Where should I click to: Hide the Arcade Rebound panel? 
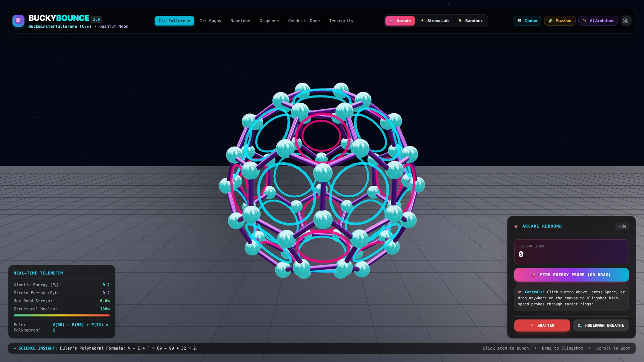(x=622, y=226)
